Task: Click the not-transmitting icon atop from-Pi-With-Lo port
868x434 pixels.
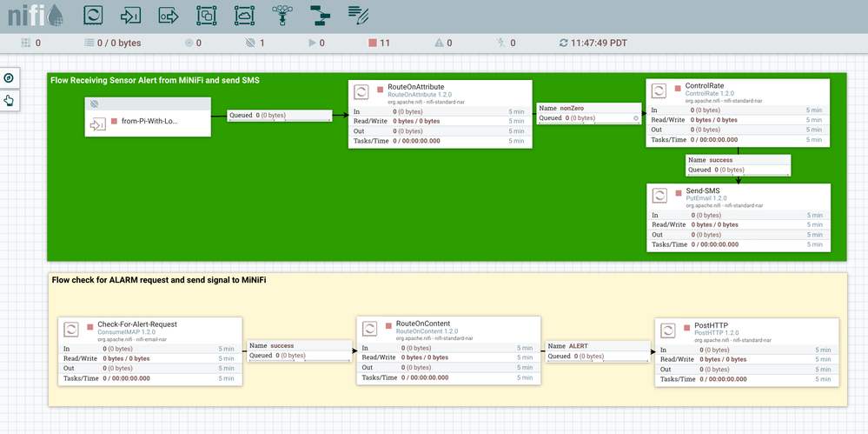Action: pos(94,103)
